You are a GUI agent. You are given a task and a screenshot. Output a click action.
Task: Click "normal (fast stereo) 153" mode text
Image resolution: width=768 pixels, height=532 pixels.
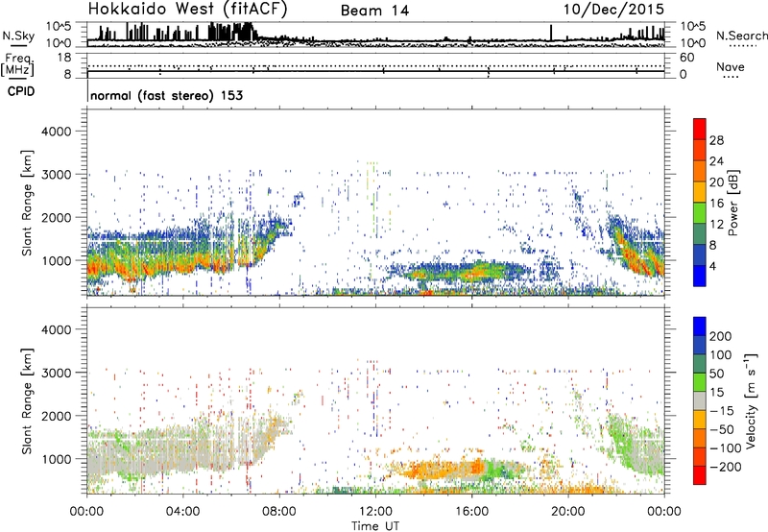click(x=166, y=95)
